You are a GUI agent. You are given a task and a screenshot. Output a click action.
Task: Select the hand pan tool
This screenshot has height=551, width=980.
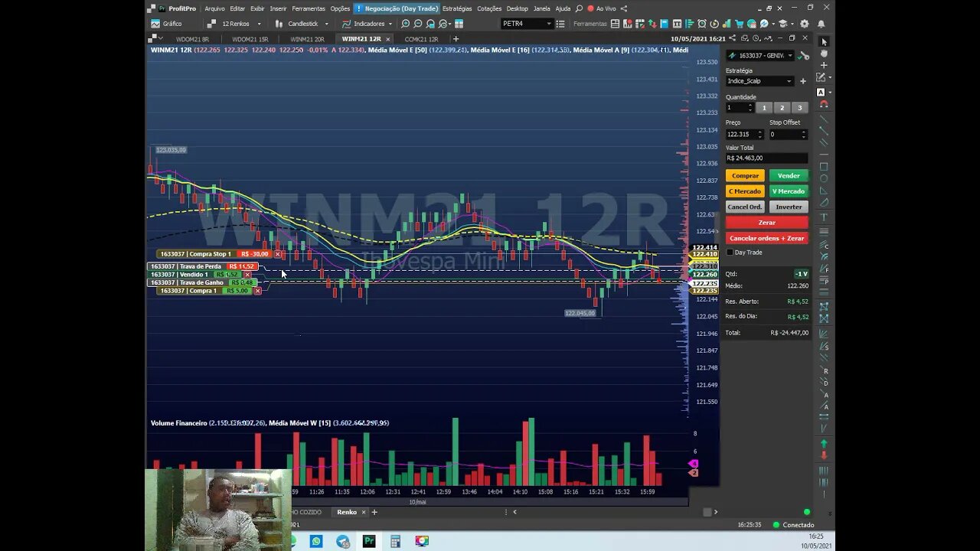pos(824,54)
